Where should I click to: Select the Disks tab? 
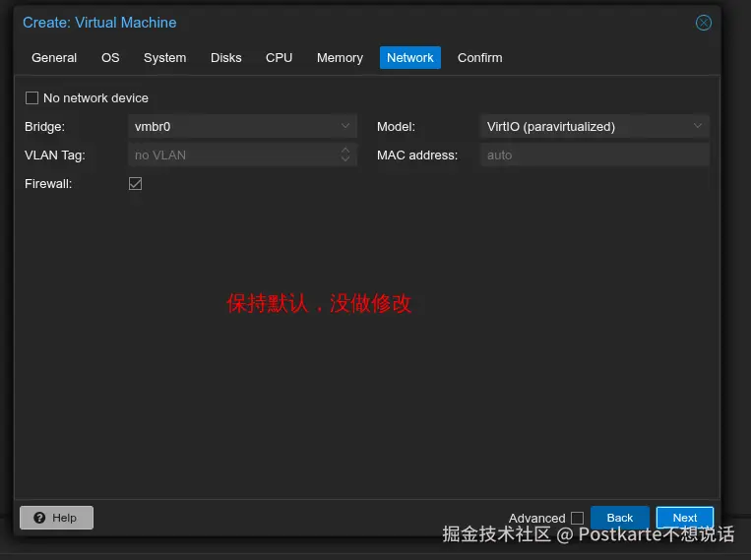pyautogui.click(x=226, y=58)
